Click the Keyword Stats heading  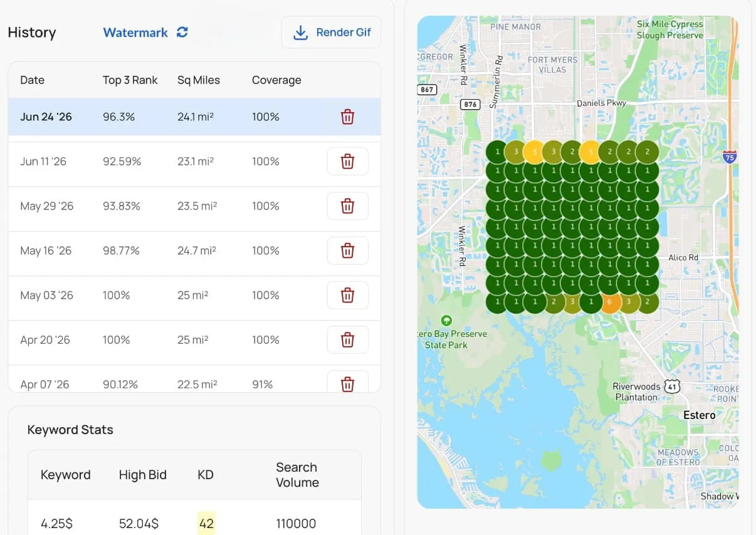tap(70, 430)
